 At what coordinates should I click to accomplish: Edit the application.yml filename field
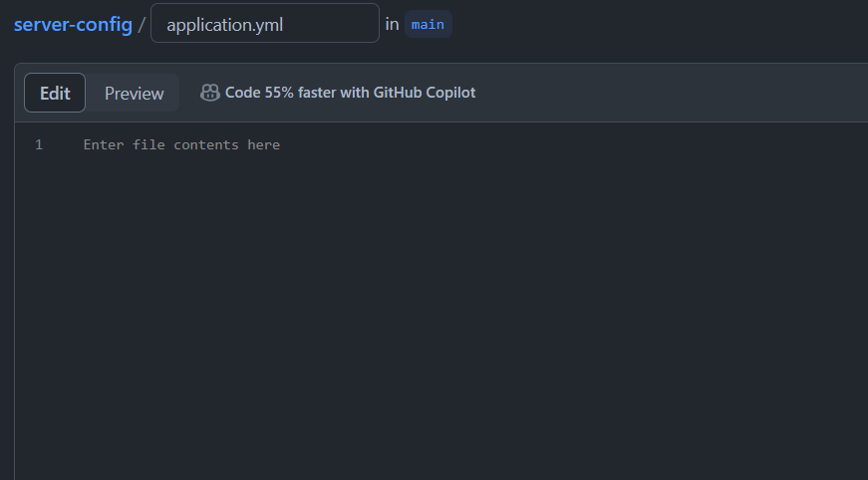point(265,23)
